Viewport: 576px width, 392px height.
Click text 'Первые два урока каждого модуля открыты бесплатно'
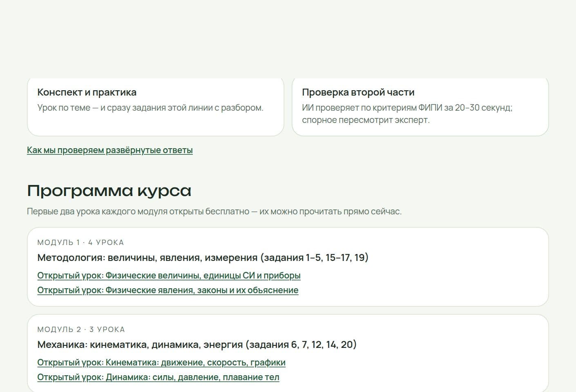point(138,212)
